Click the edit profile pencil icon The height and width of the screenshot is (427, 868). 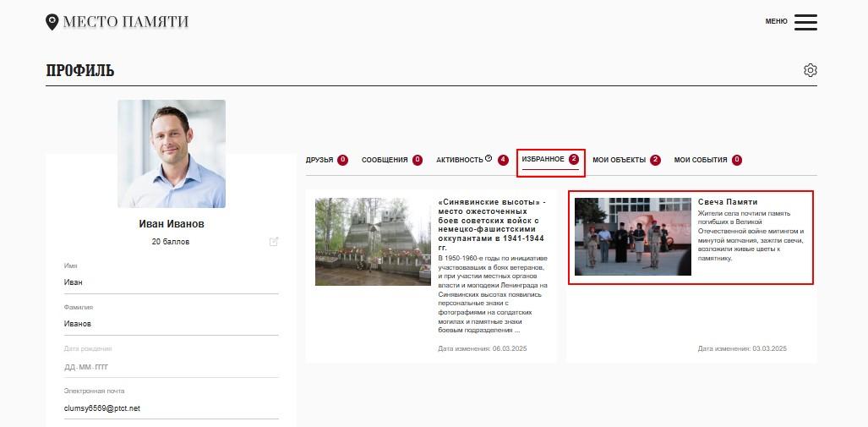[274, 242]
